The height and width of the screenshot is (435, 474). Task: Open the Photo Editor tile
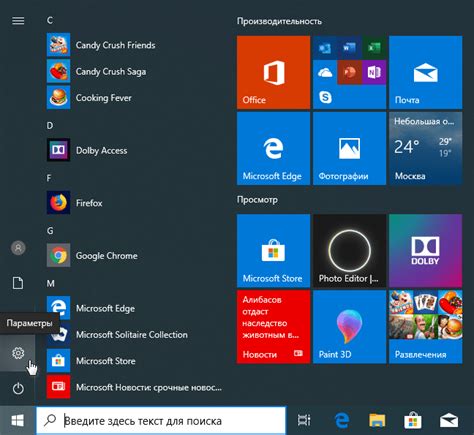pyautogui.click(x=349, y=251)
